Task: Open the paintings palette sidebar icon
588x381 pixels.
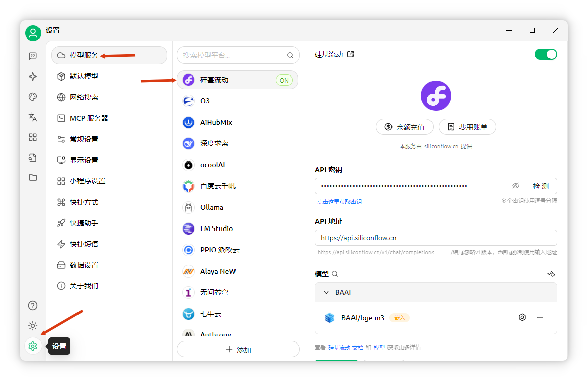Action: [x=33, y=97]
